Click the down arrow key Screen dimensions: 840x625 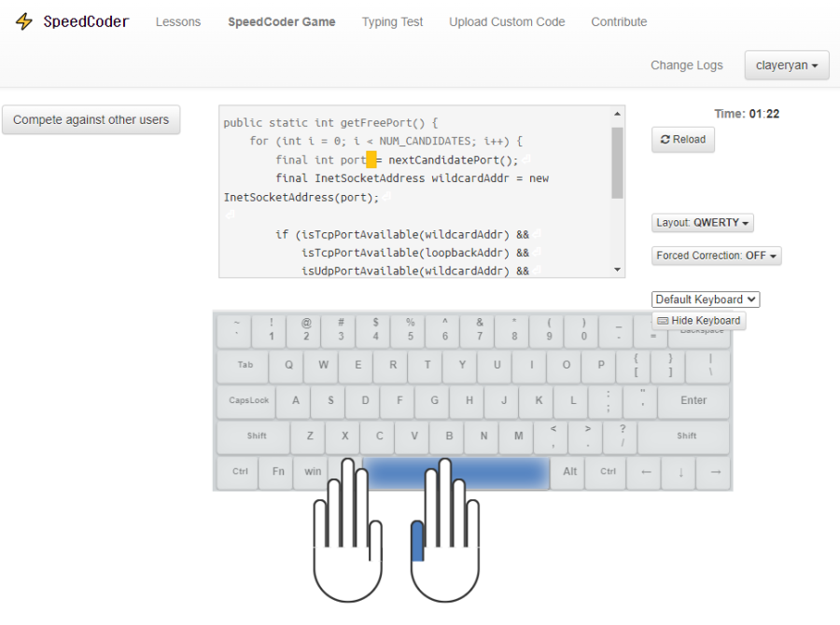pyautogui.click(x=679, y=472)
